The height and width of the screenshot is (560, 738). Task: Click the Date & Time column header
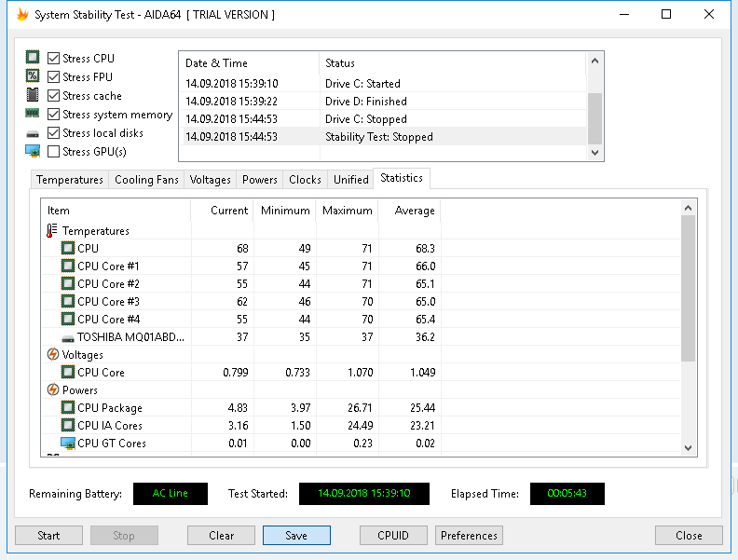[250, 63]
